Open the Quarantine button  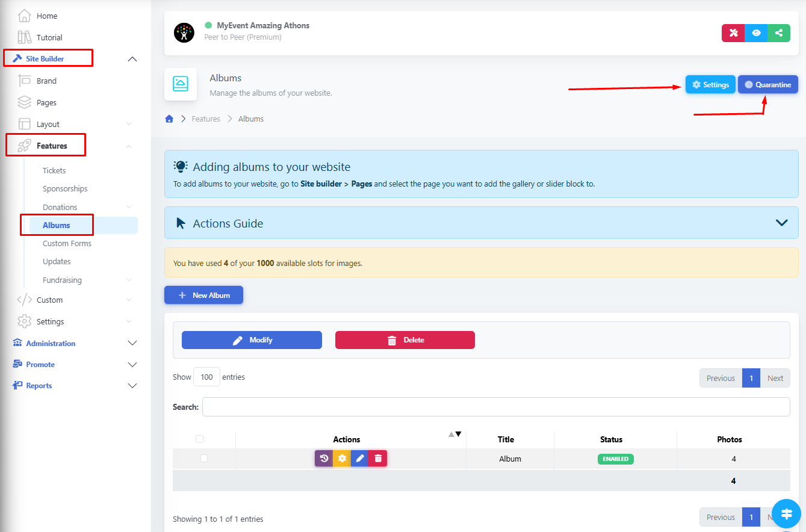pos(767,85)
